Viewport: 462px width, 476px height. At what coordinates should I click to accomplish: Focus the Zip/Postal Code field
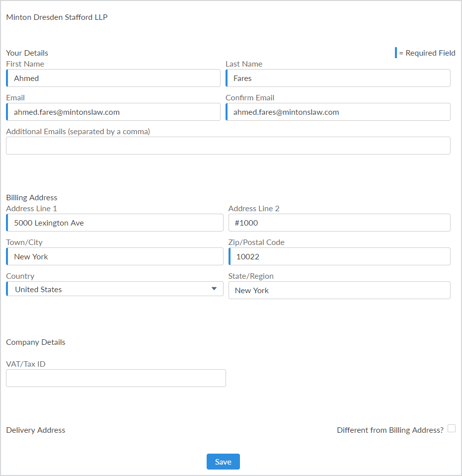339,256
